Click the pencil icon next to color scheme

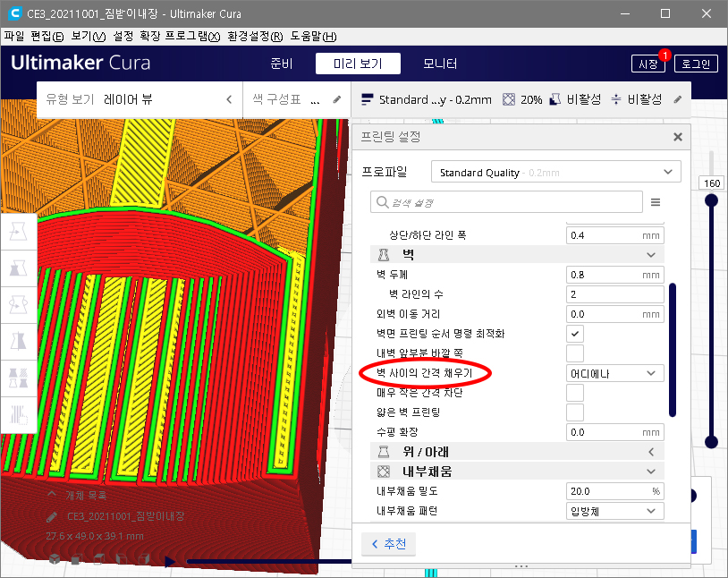(x=337, y=99)
